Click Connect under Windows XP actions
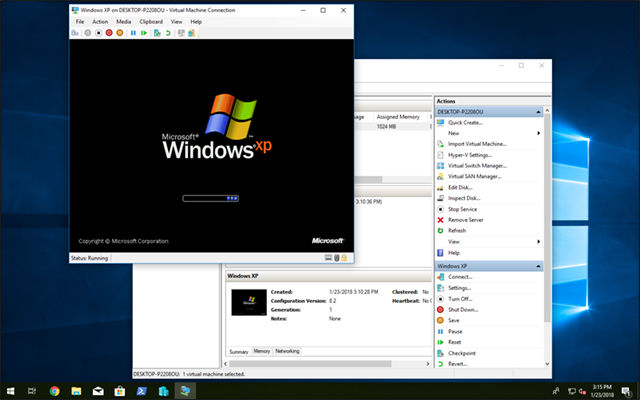The height and width of the screenshot is (400, 640). point(460,277)
